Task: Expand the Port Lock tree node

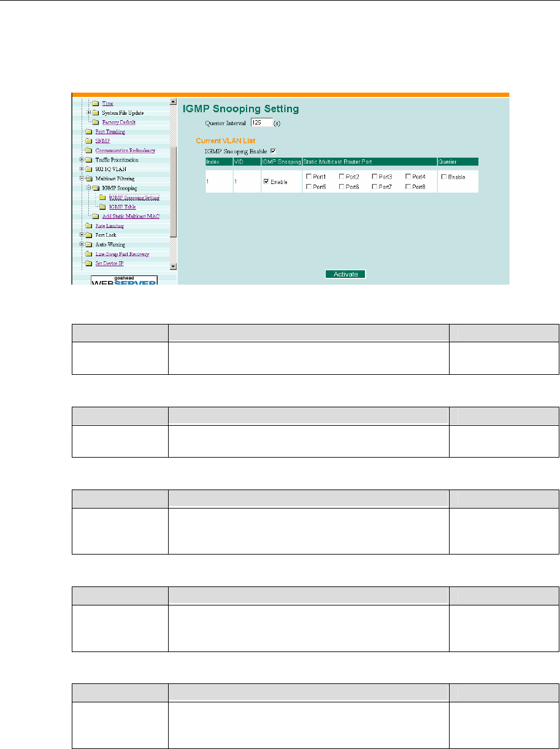Action: (x=82, y=235)
